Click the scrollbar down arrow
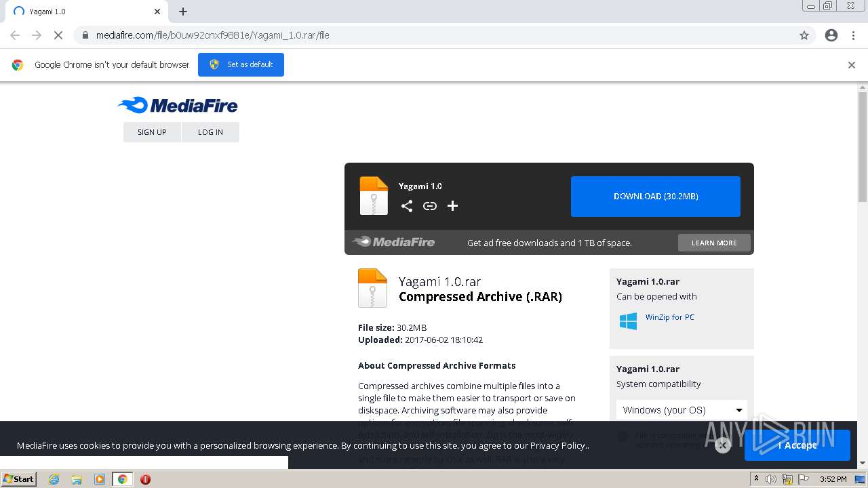The width and height of the screenshot is (868, 488). [863, 463]
